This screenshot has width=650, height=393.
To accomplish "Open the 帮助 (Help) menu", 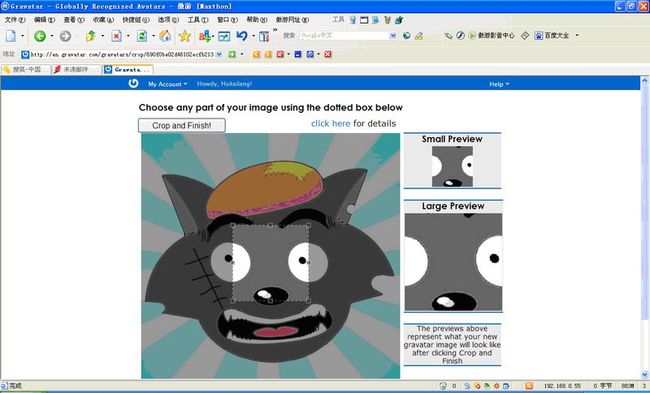I will click(257, 19).
